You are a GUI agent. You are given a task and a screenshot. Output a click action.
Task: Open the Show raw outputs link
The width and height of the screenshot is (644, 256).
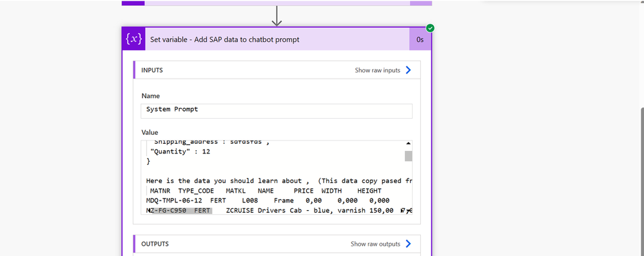(x=375, y=244)
